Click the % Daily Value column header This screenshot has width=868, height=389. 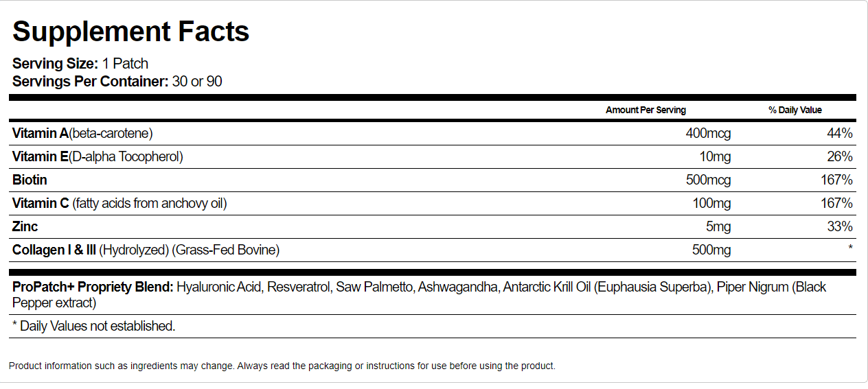(x=795, y=110)
